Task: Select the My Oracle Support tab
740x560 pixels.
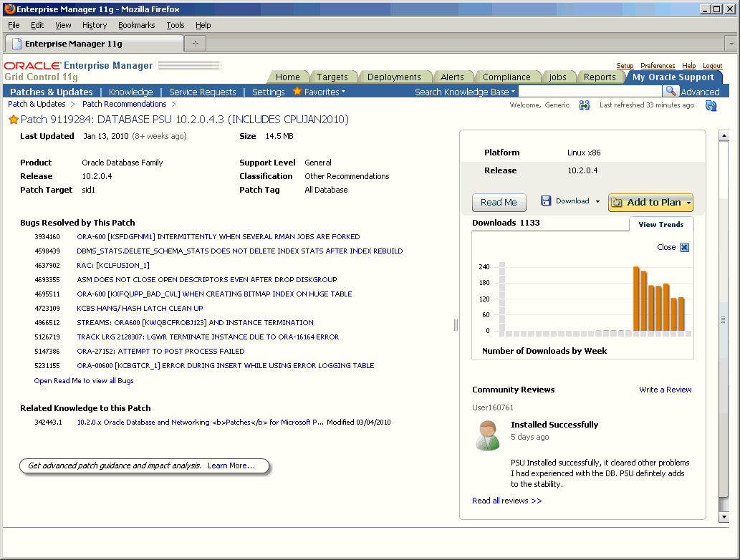Action: 673,77
